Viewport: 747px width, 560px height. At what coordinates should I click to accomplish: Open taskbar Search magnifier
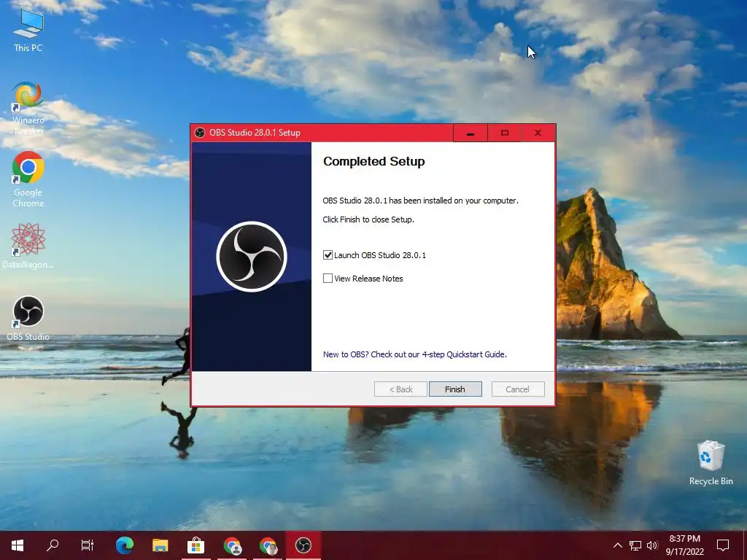(x=53, y=545)
